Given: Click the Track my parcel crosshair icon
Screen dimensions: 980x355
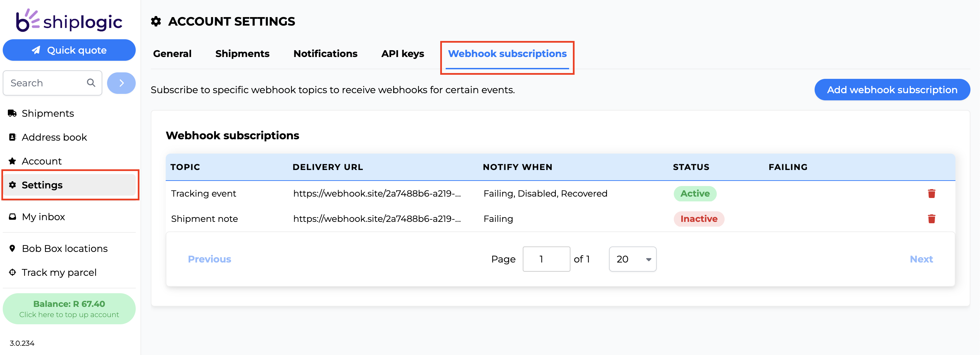Looking at the screenshot, I should point(12,272).
